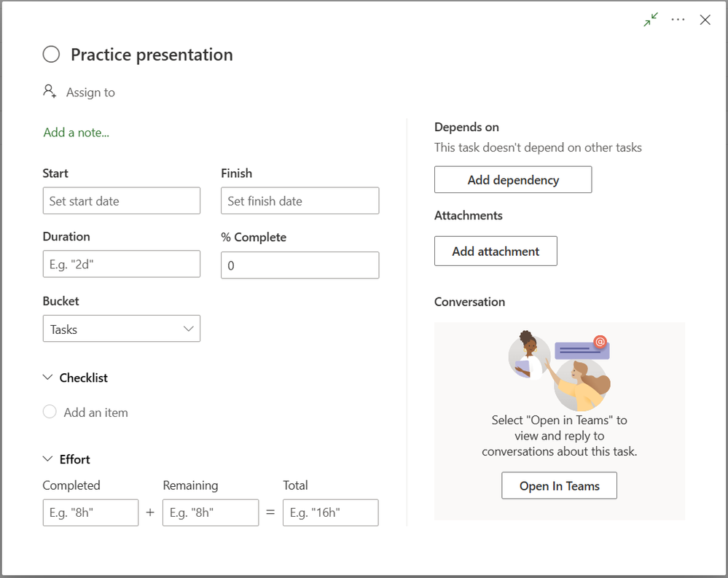The height and width of the screenshot is (578, 728).
Task: Select the % Complete field
Action: 300,265
